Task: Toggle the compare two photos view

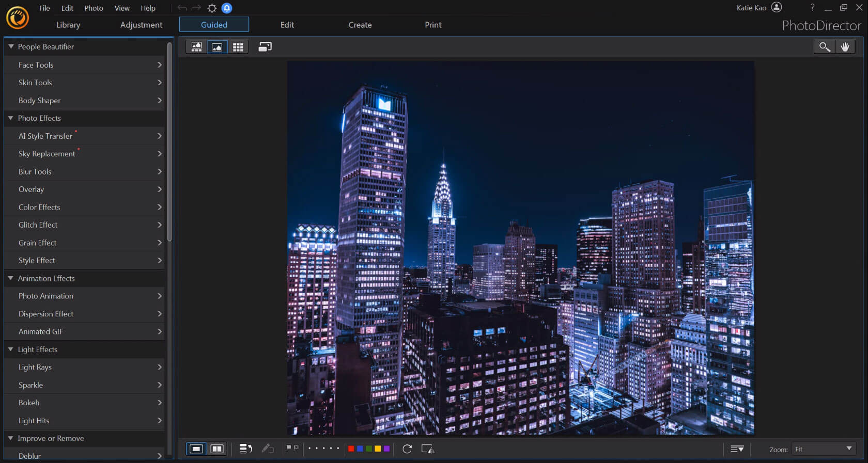Action: click(216, 449)
